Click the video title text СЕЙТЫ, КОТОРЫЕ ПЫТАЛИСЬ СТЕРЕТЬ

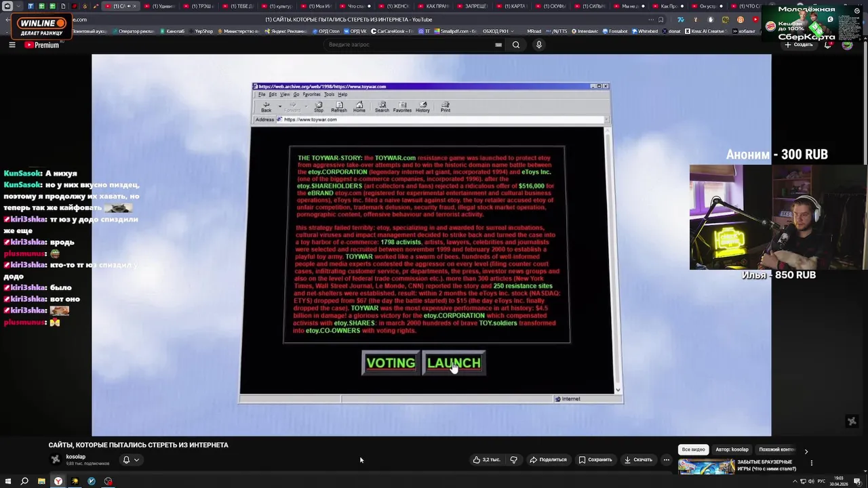tap(138, 445)
